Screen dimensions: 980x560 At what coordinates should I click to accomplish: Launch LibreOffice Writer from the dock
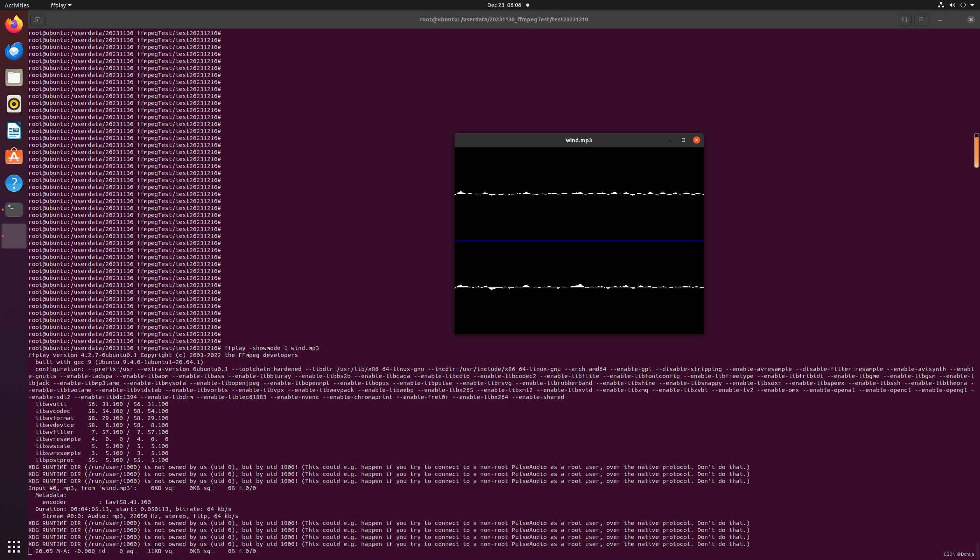tap(14, 130)
